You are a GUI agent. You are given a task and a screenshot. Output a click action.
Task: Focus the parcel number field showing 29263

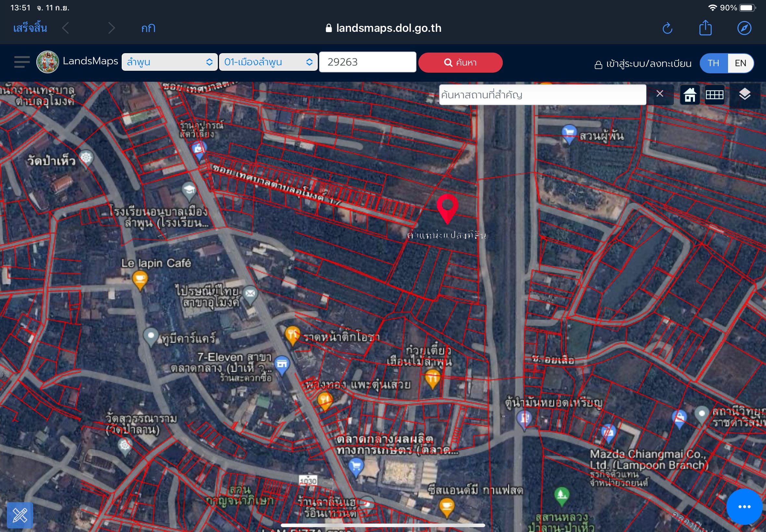coord(367,62)
